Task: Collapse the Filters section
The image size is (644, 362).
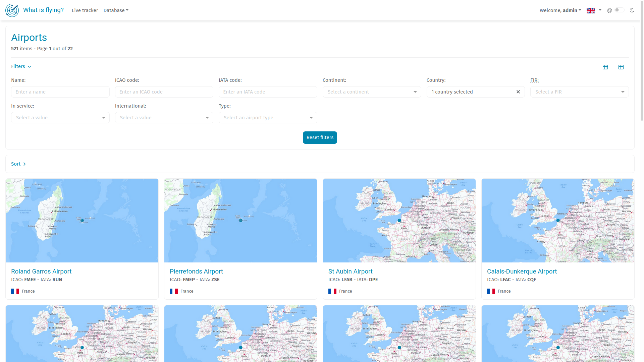Action: 21,66
